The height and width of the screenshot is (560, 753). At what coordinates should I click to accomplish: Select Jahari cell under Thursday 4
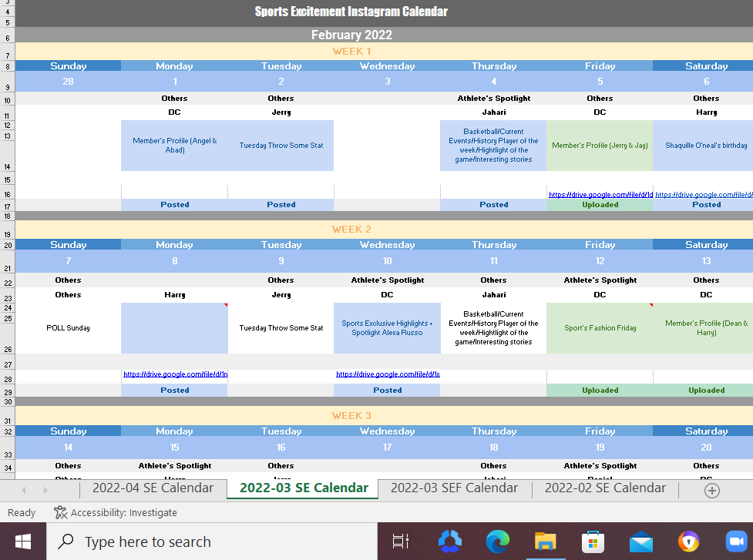click(x=493, y=112)
